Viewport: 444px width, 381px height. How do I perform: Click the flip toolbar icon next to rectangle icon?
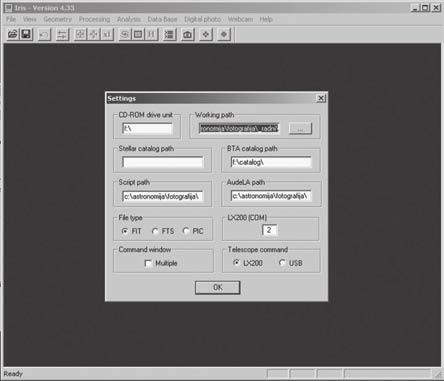pyautogui.click(x=151, y=34)
